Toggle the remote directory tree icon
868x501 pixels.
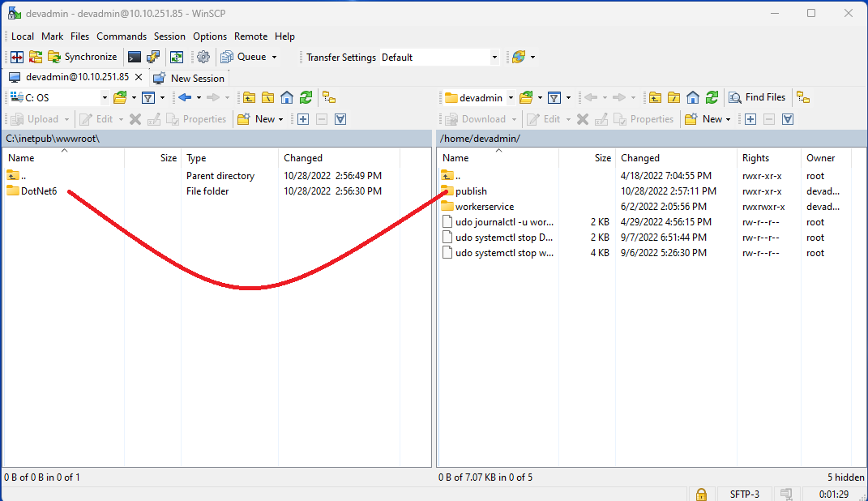pos(803,98)
